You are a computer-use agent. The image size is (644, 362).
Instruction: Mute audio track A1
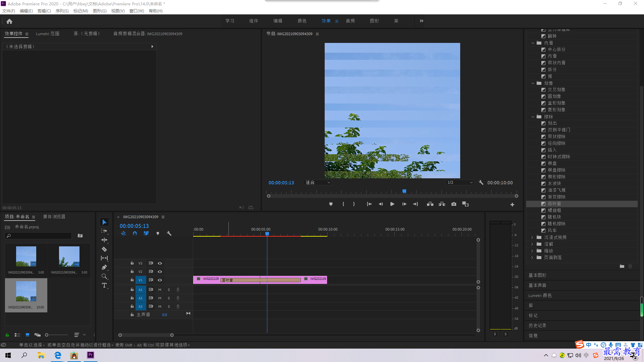click(x=160, y=290)
